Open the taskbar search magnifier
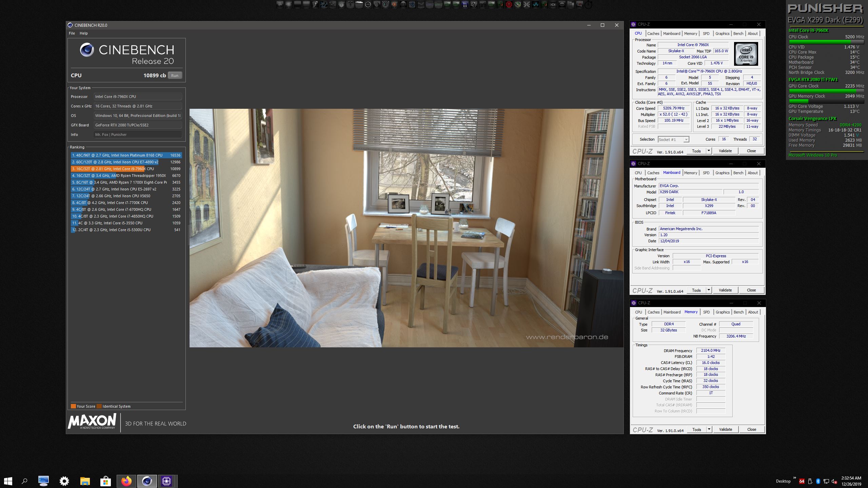 click(24, 481)
